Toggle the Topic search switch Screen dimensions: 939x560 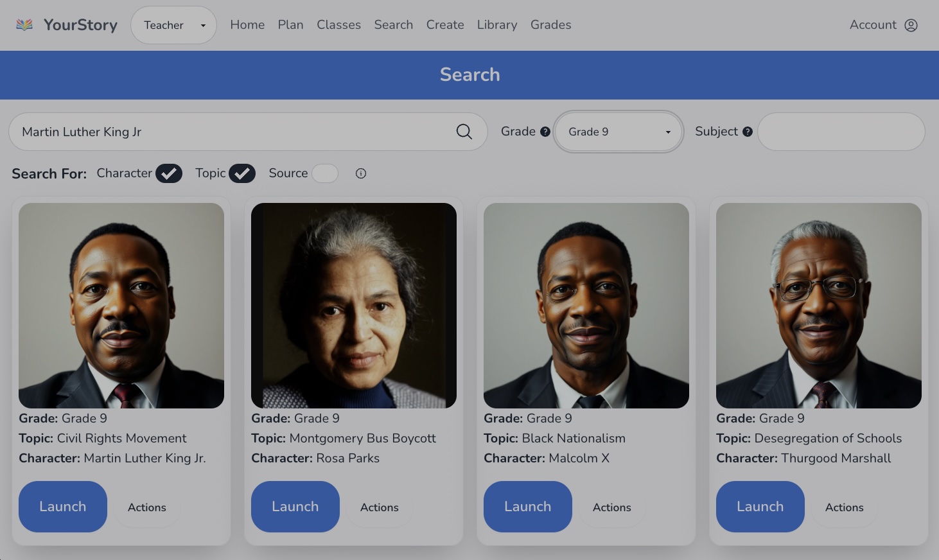point(242,173)
